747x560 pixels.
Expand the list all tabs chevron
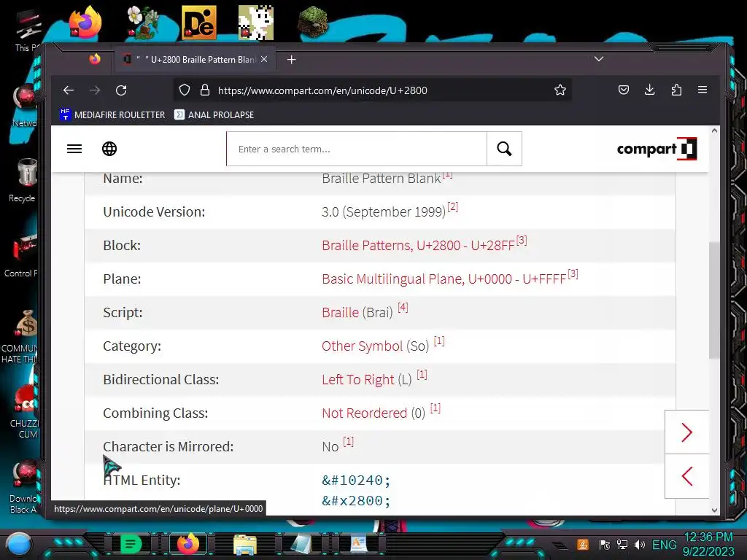click(x=599, y=59)
